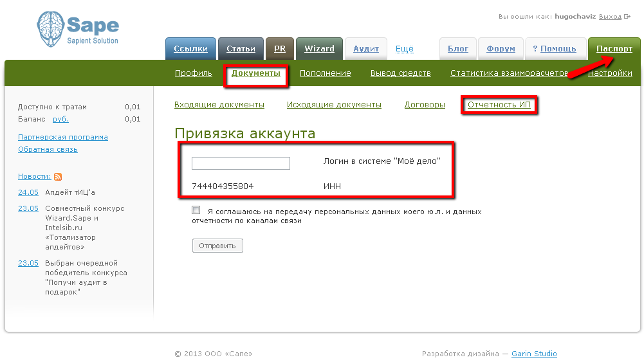Viewport: 644px width, 362px height.
Task: Open the news RSS feed icon
Action: pos(58,176)
